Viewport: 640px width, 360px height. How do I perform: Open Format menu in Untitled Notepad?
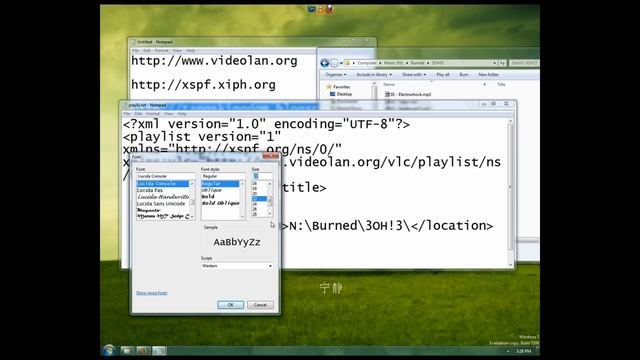click(x=162, y=51)
